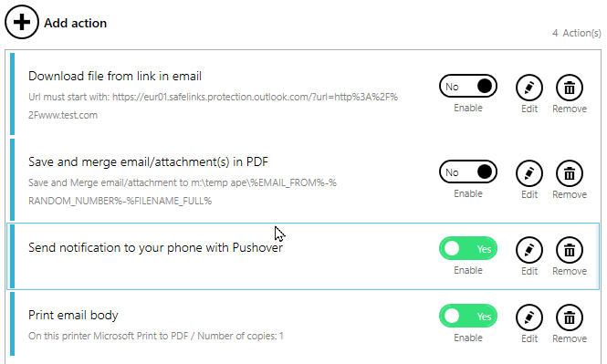607x364 pixels.
Task: Click the plus icon to add action
Action: (22, 22)
